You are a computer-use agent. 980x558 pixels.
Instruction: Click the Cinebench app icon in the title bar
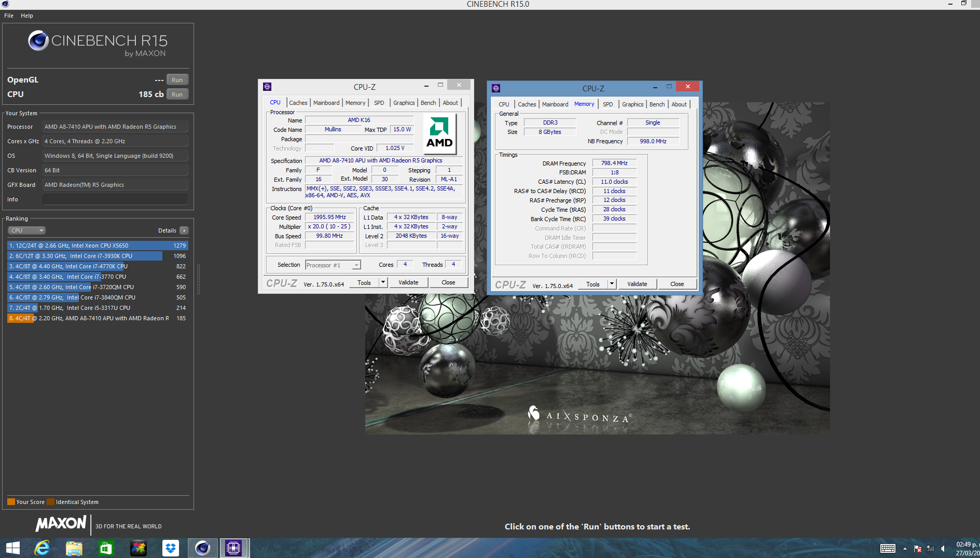coord(5,4)
